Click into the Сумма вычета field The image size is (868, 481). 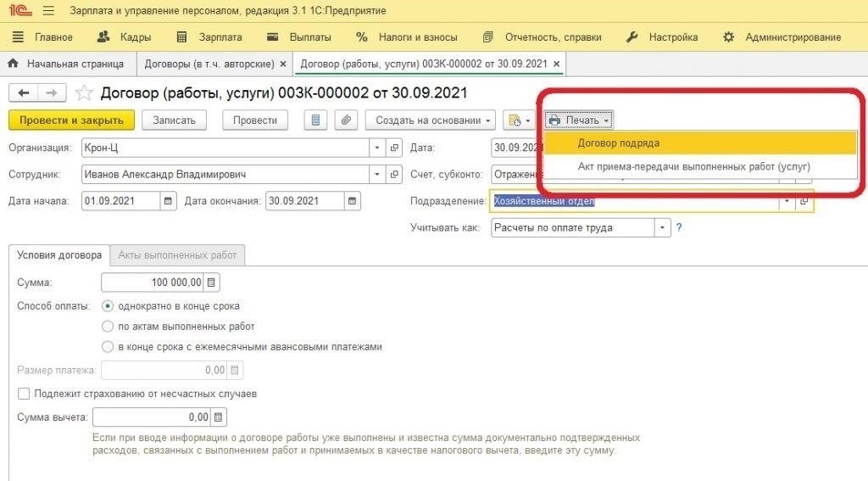(x=152, y=417)
